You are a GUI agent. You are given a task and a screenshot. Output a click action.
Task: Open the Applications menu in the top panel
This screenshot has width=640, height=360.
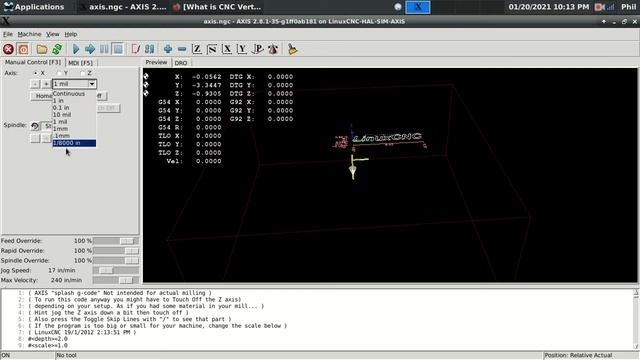click(33, 7)
